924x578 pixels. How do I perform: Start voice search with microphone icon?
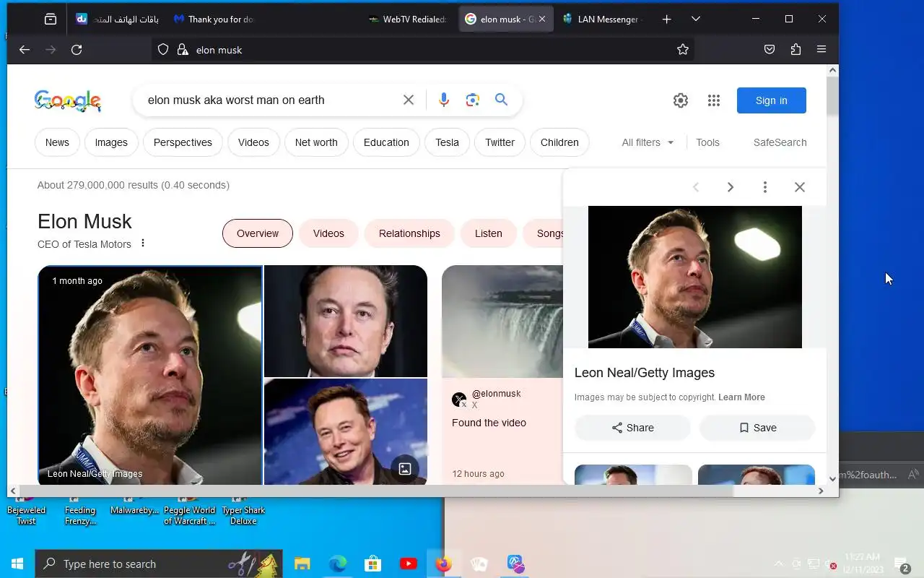pyautogui.click(x=444, y=100)
